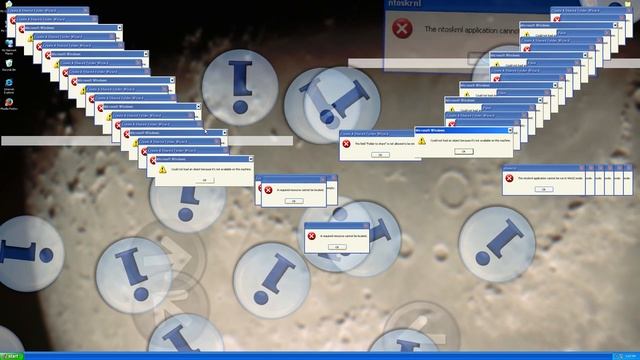Click the title bar of Folder to share dialog
The image size is (640, 360).
pos(377,133)
